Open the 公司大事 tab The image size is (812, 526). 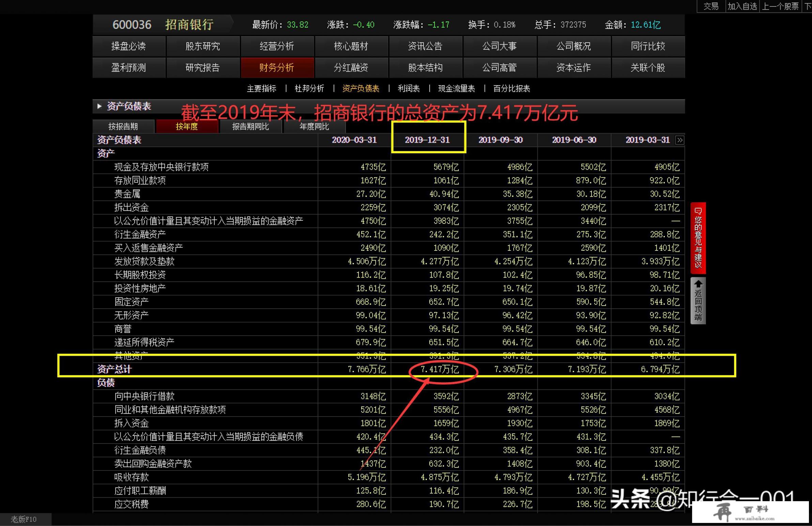pyautogui.click(x=500, y=46)
